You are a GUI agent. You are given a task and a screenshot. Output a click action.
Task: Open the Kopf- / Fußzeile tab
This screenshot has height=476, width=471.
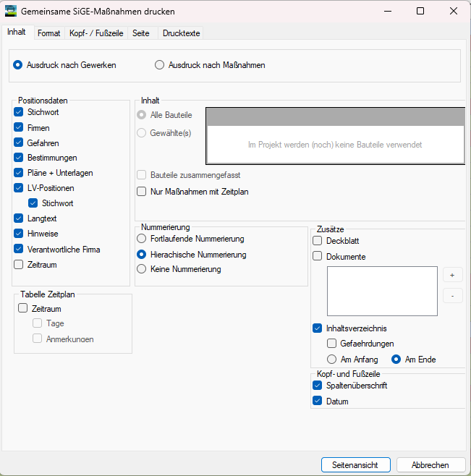[x=96, y=33]
